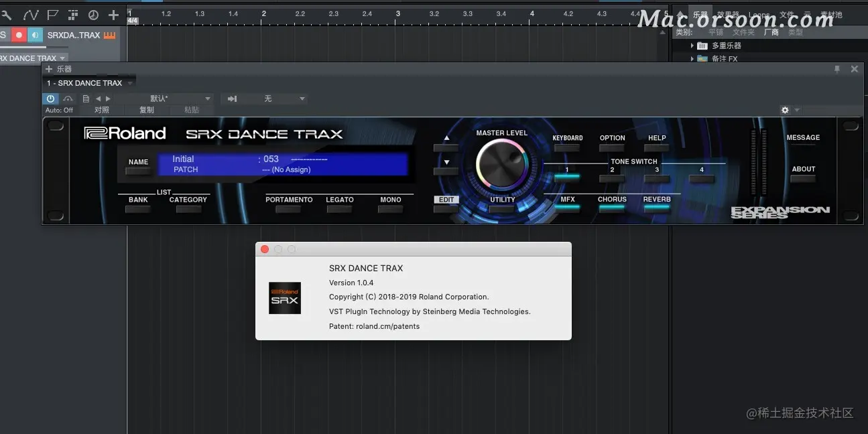The image size is (868, 434).
Task: Show automation with the curve icon
Action: [30, 15]
